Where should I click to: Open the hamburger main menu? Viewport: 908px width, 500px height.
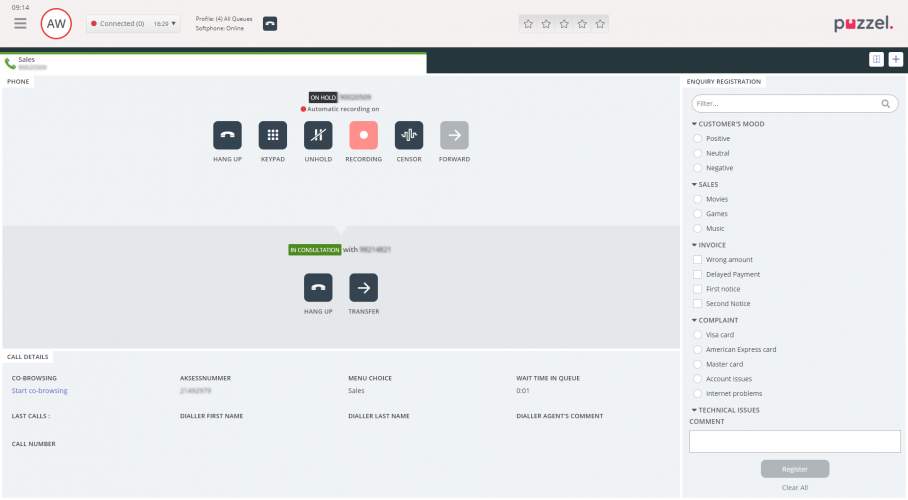(x=20, y=23)
